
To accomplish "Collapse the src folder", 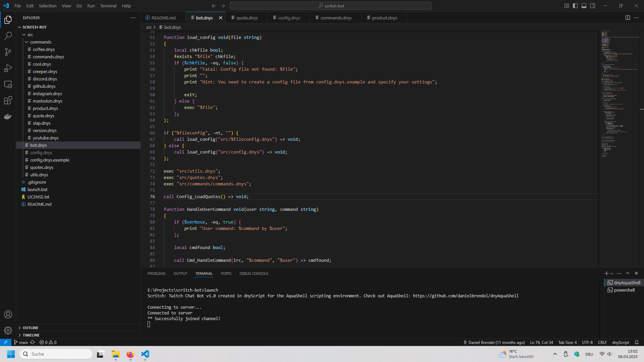I will [x=78, y=35].
